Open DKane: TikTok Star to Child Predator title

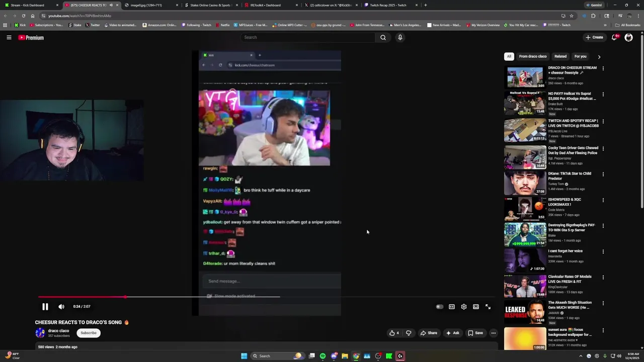570,176
